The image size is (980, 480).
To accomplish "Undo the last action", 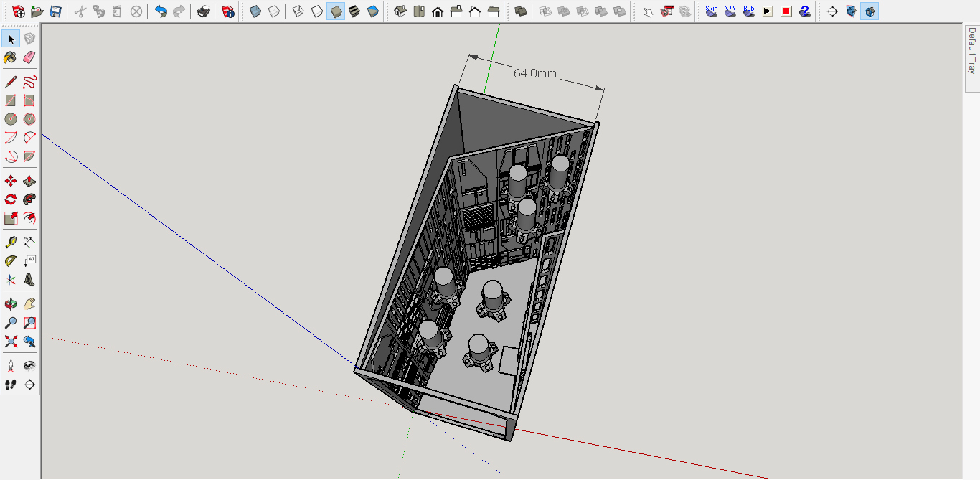I will pos(161,11).
